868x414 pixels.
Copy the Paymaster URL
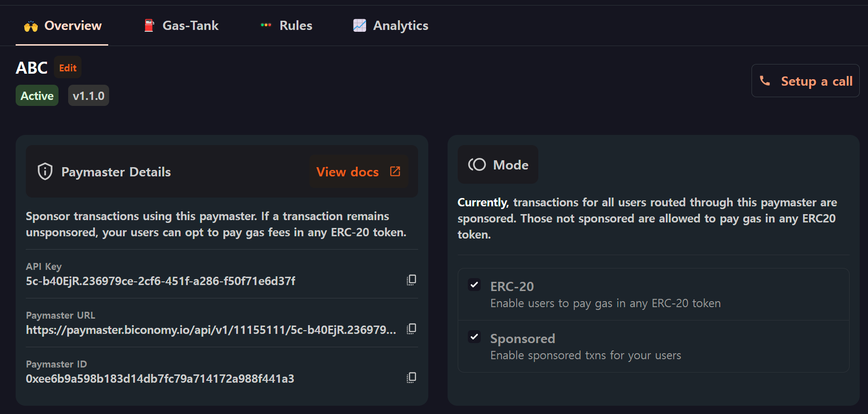click(411, 329)
